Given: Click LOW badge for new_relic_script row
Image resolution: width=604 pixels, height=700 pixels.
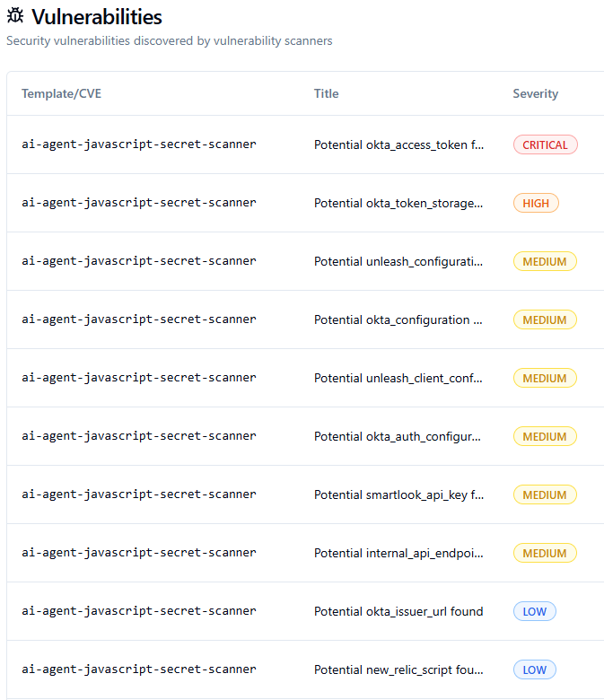Looking at the screenshot, I should [535, 669].
